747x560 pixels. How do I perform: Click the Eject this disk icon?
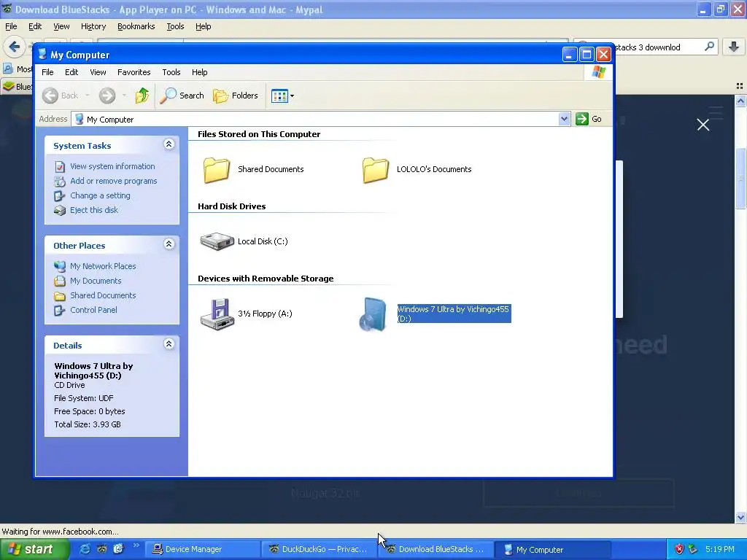(x=60, y=211)
